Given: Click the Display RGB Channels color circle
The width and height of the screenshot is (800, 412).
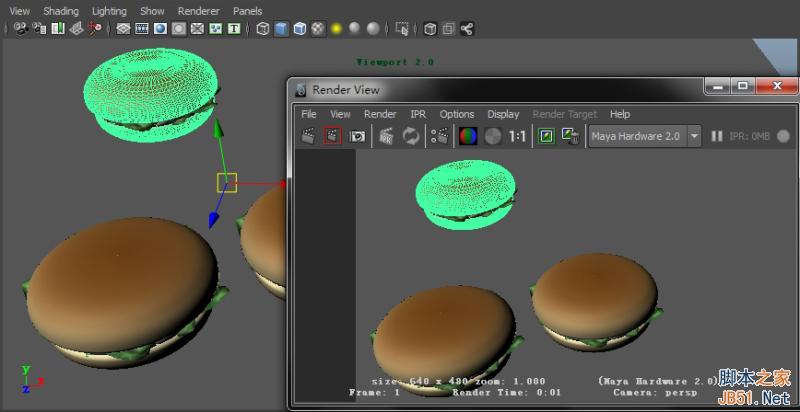Looking at the screenshot, I should (x=468, y=136).
